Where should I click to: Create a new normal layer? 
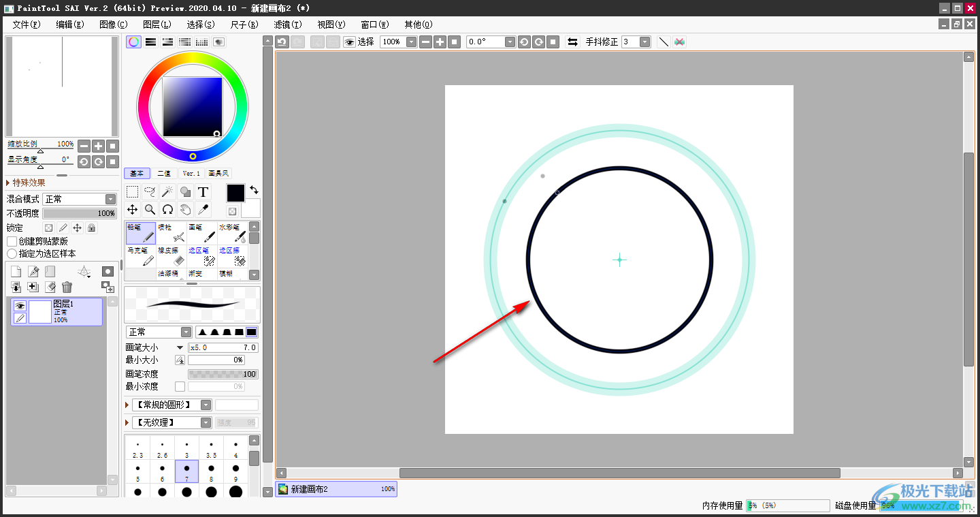16,272
